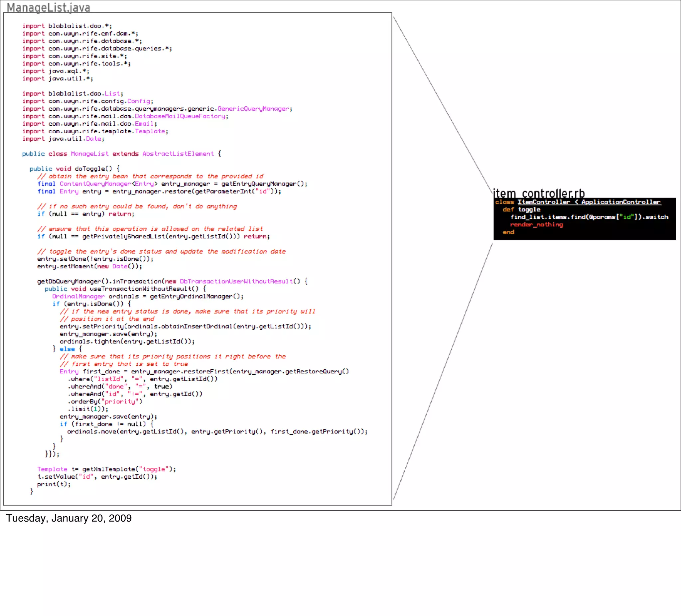Click the ordinals.move call line

point(217,431)
